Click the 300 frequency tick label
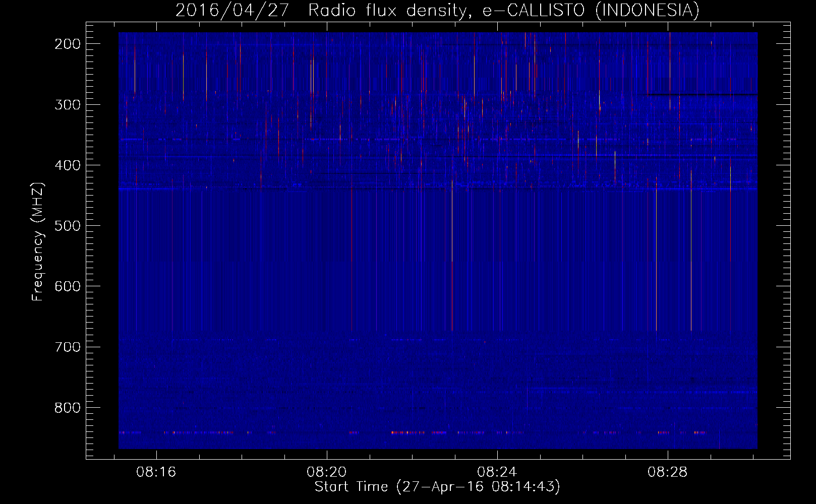 tap(68, 105)
